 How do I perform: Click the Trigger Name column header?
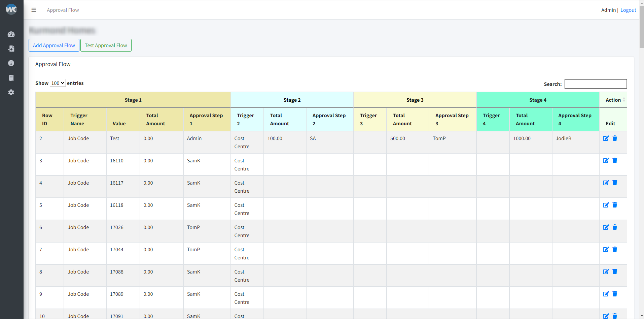coord(85,119)
